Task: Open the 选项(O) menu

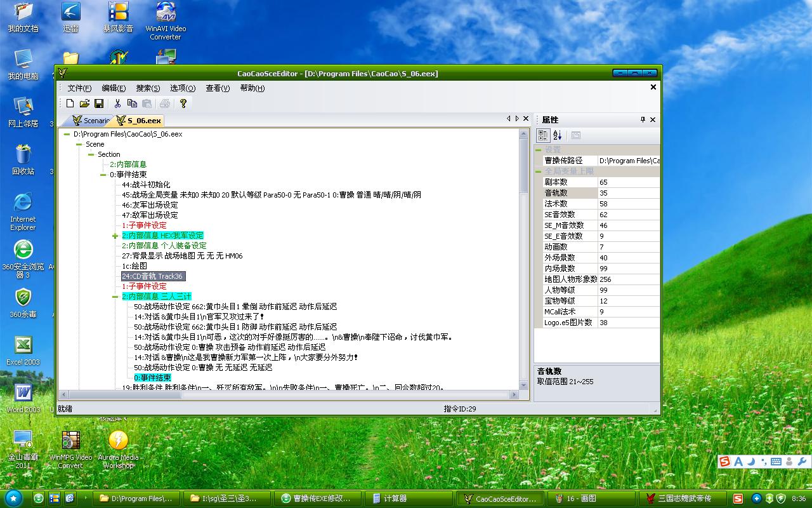Action: click(x=183, y=88)
